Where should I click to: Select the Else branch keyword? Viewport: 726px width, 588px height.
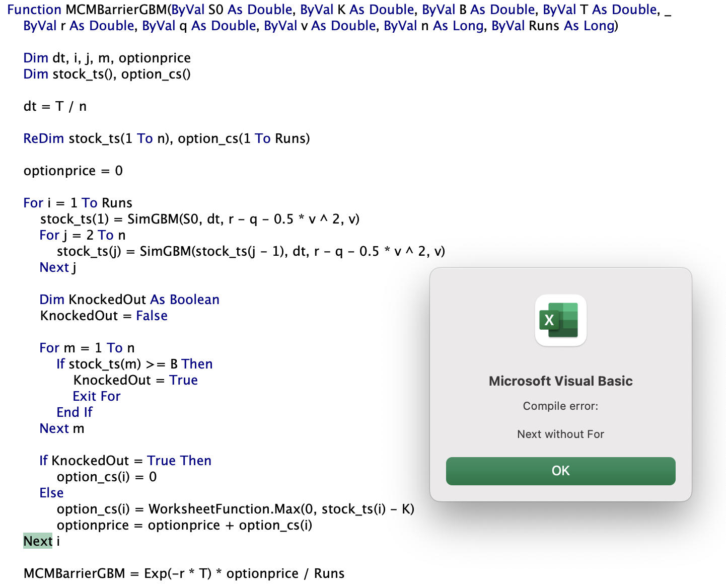tap(51, 493)
